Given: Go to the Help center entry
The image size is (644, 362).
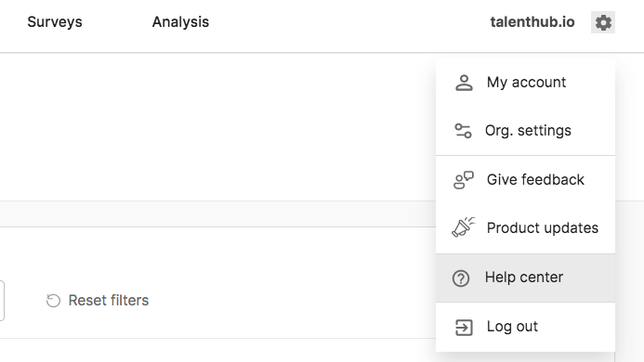Looking at the screenshot, I should click(x=525, y=278).
